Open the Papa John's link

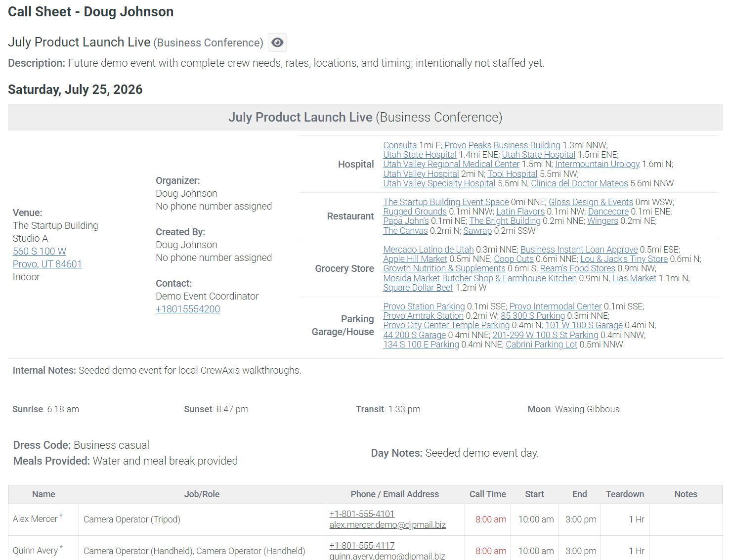406,221
